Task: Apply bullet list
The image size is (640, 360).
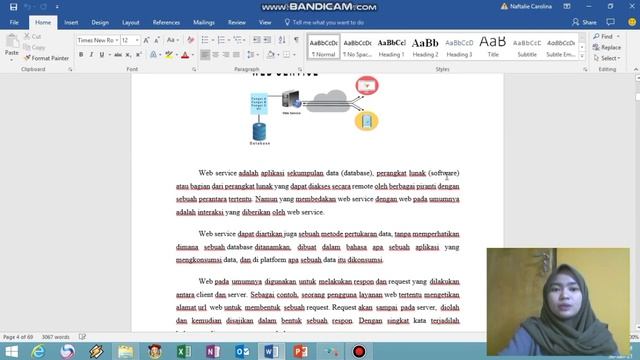Action: 205,40
